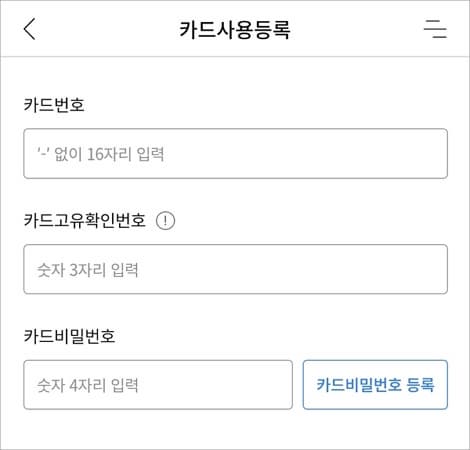Click the "'-' 없이 16자리 입력" placeholder text
470x450 pixels.
tap(101, 154)
